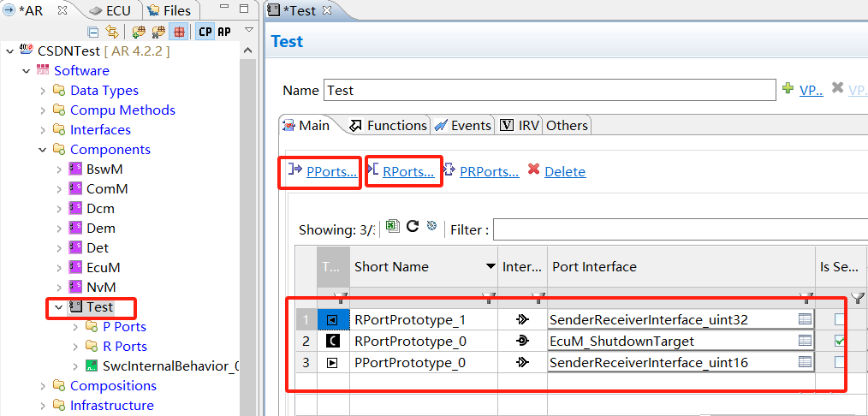
Task: Click the Excel export icon above table
Action: [393, 226]
